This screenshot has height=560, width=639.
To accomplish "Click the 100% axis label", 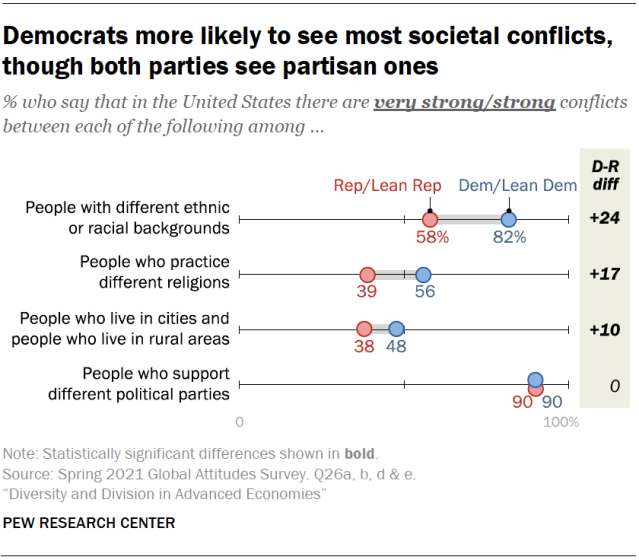I will coord(561,421).
